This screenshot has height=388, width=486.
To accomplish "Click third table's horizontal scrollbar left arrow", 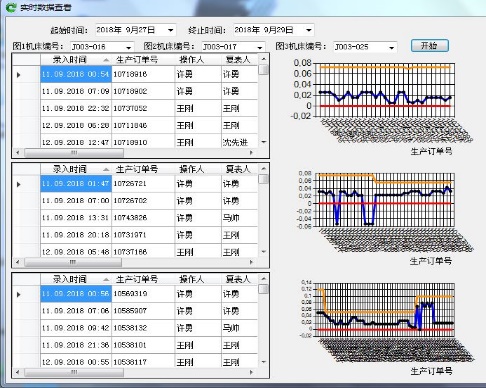I will click(x=18, y=372).
